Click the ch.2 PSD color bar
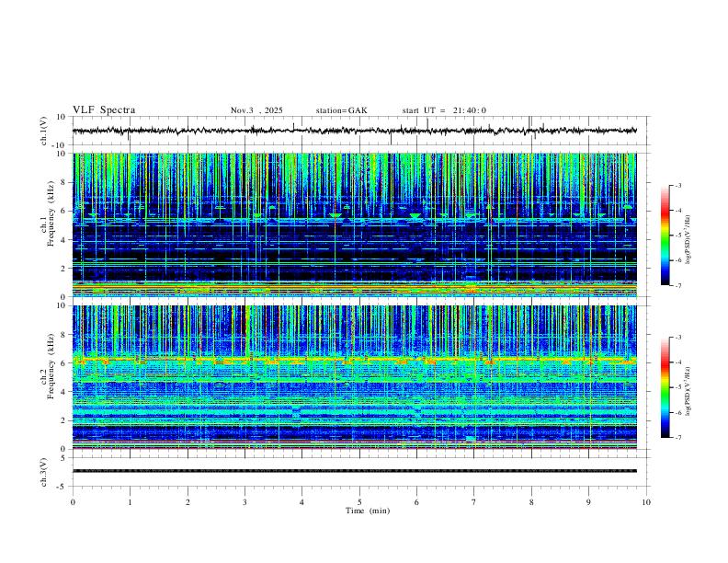 point(665,387)
